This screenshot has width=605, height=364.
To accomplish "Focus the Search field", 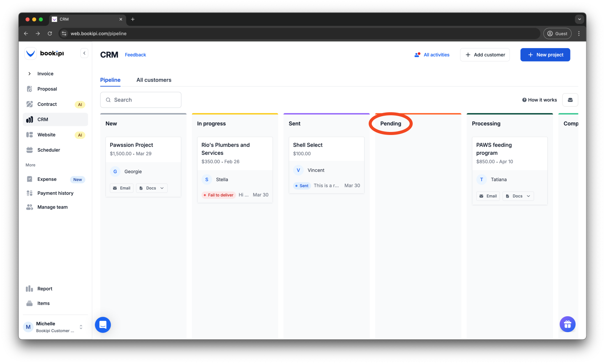I will tap(141, 100).
